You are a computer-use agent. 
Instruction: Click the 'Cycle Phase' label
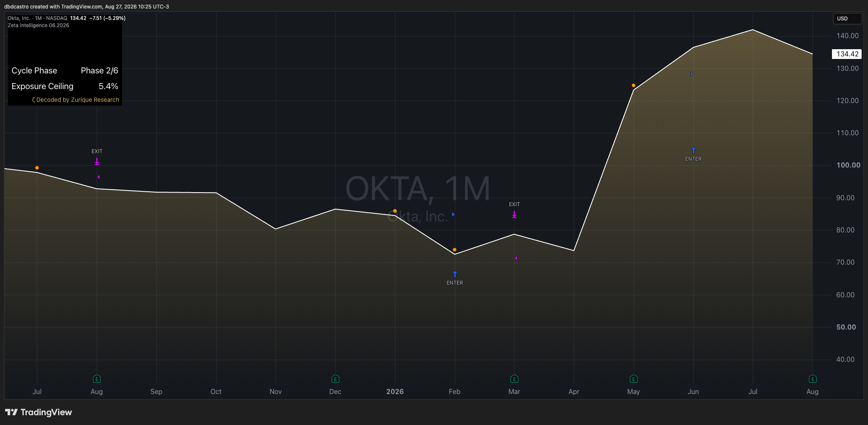point(34,70)
